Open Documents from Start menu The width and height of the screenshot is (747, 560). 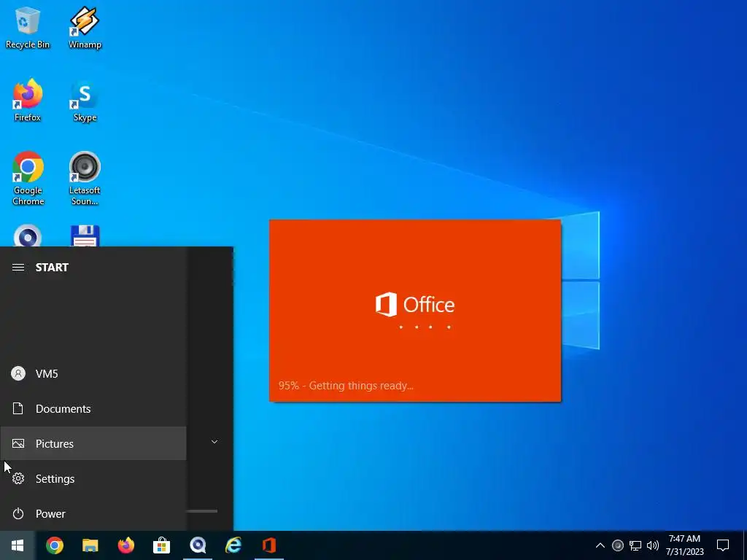[x=93, y=408]
